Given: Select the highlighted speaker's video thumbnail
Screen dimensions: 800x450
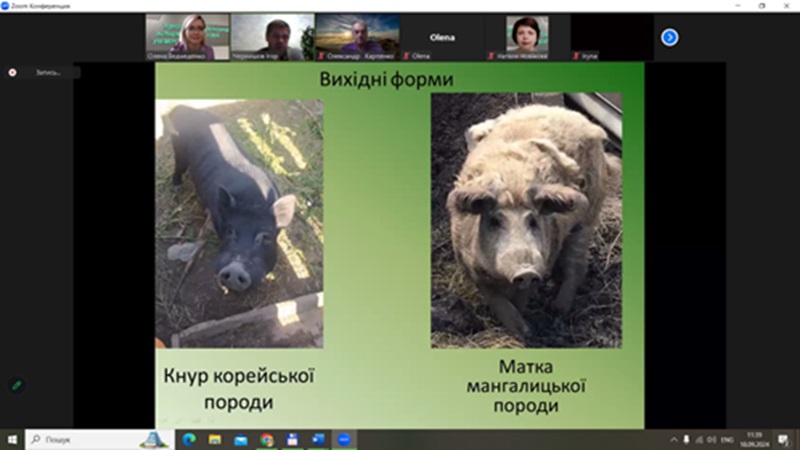Looking at the screenshot, I should coord(272,37).
